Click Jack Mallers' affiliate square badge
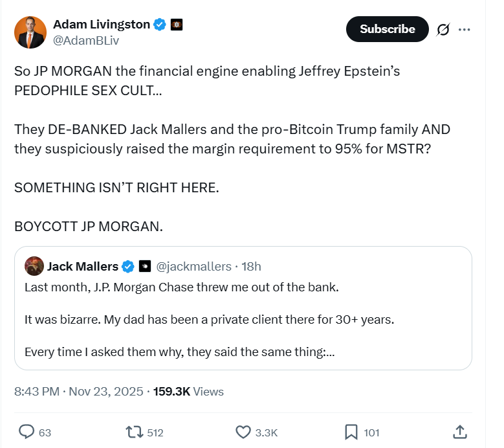This screenshot has height=448, width=504. coord(145,266)
